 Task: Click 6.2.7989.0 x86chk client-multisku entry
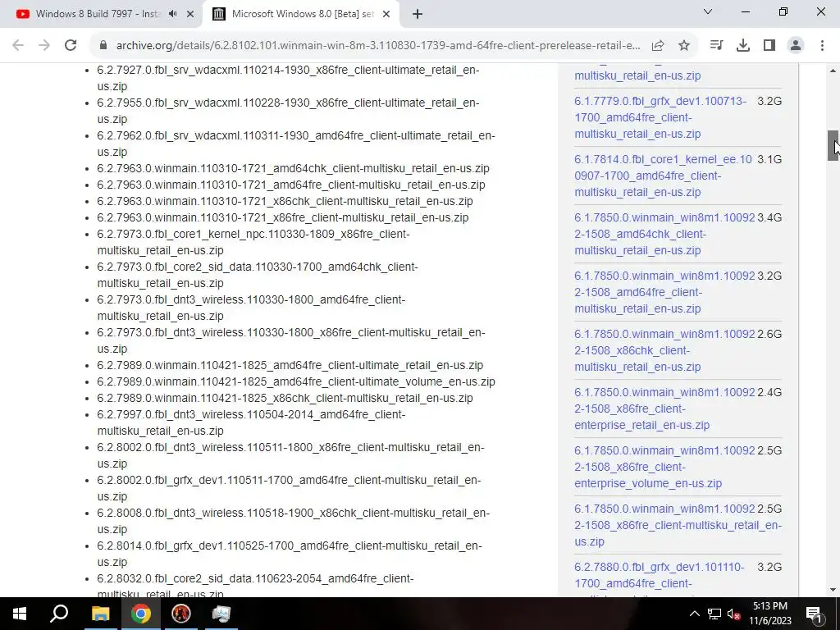[x=285, y=398]
